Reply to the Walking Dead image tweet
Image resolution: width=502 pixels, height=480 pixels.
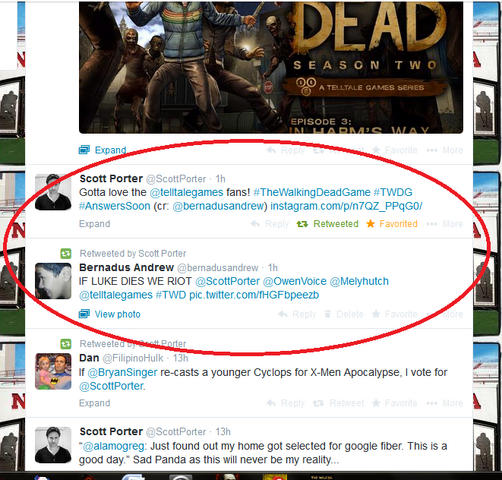(x=286, y=150)
